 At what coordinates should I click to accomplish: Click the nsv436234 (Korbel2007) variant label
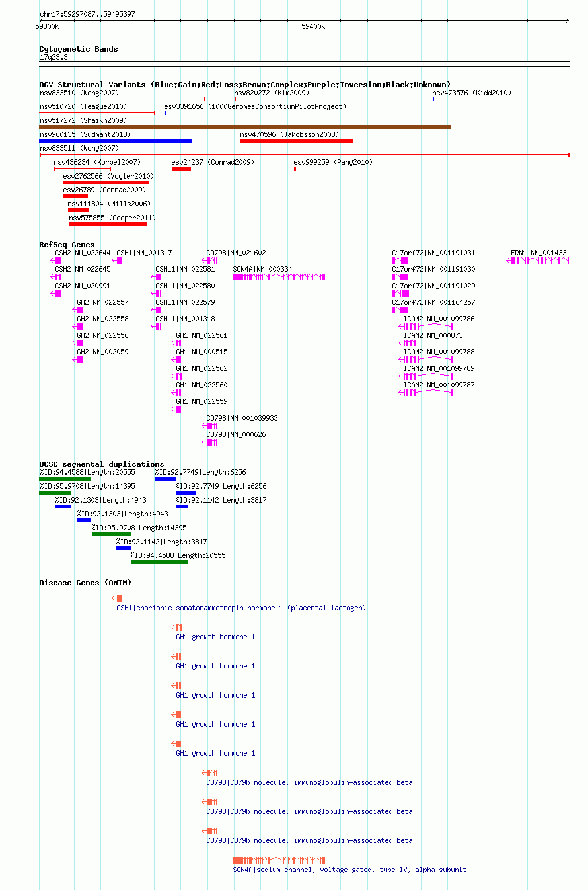pos(97,163)
